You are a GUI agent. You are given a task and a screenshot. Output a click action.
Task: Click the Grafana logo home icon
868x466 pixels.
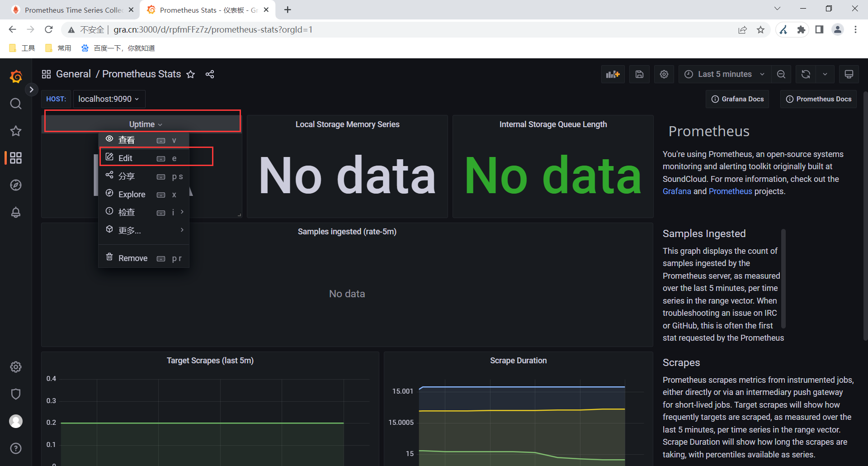[x=16, y=76]
